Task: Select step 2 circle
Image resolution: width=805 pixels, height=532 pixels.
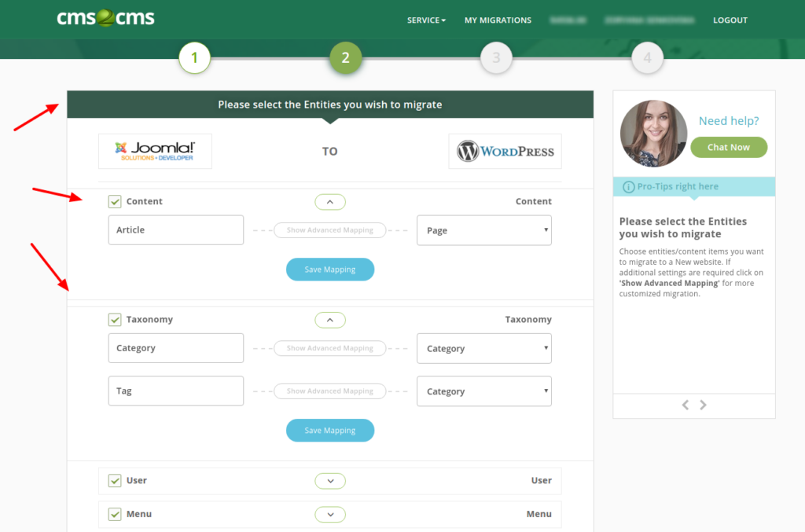Action: pyautogui.click(x=346, y=57)
